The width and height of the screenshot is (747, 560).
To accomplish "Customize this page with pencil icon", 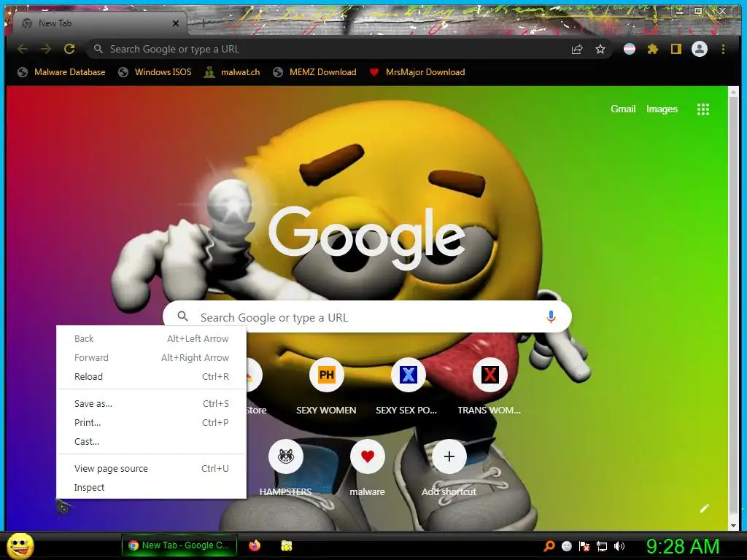I will (705, 508).
